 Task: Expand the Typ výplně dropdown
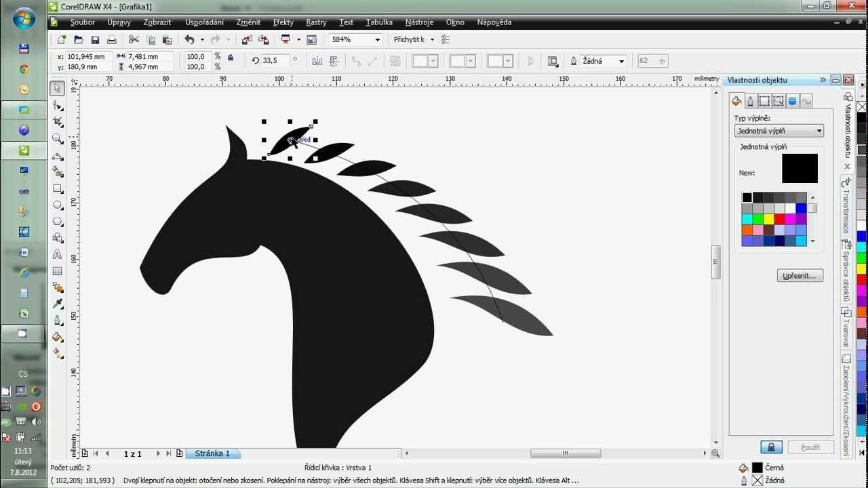point(819,131)
